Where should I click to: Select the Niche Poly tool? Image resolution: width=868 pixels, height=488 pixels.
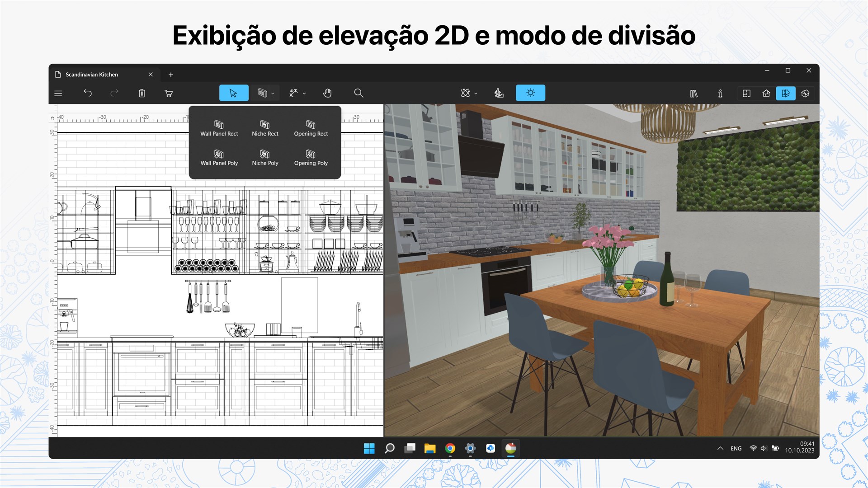pos(264,157)
